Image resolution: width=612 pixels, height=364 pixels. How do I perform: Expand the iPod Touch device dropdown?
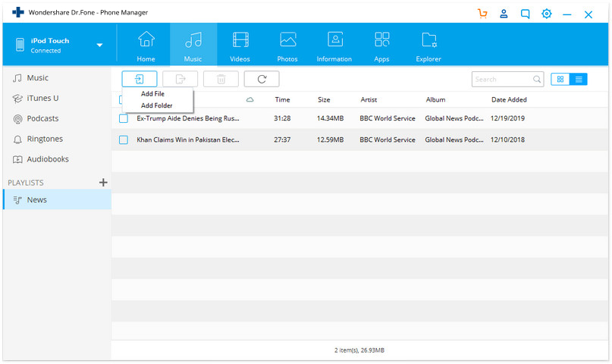click(x=99, y=45)
